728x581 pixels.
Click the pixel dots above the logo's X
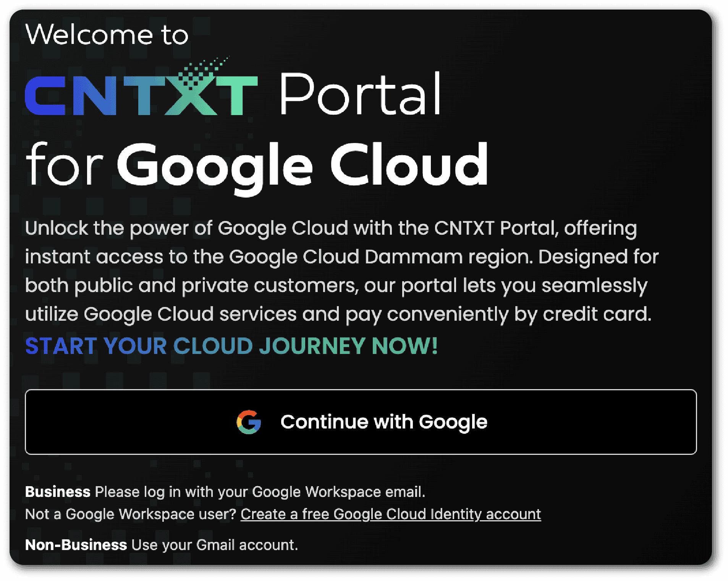click(204, 69)
